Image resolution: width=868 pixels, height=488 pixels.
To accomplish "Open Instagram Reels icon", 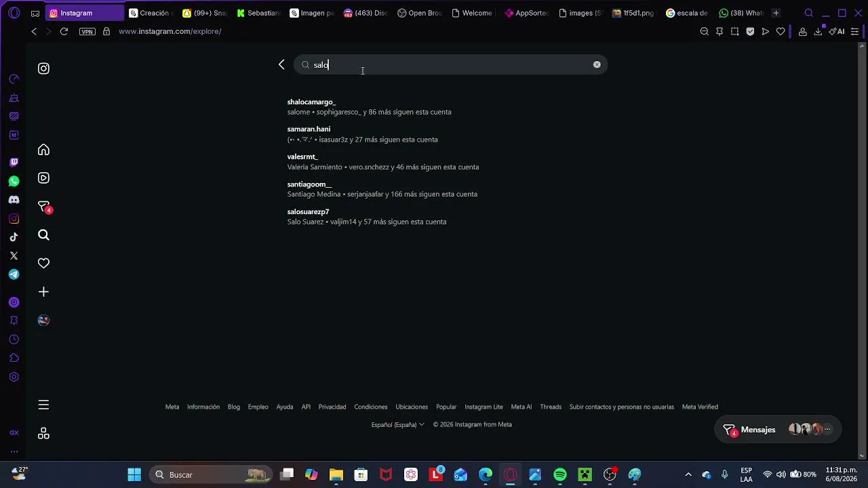I will (x=43, y=178).
